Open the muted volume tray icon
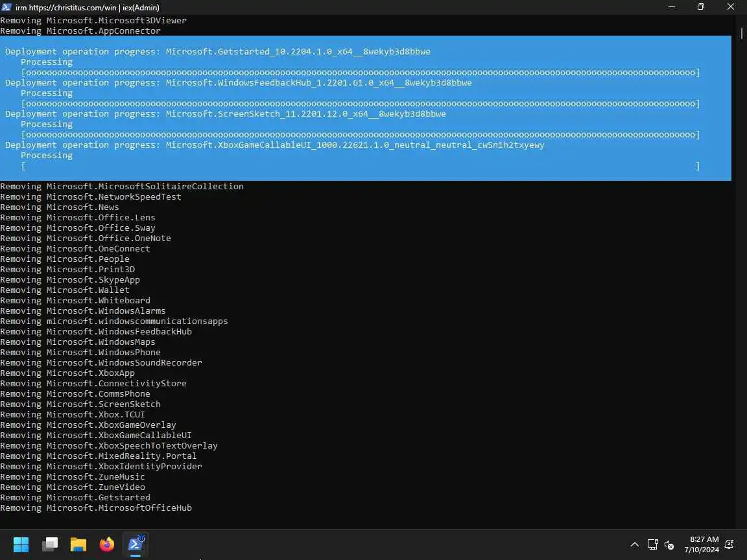The width and height of the screenshot is (747, 560). (669, 544)
